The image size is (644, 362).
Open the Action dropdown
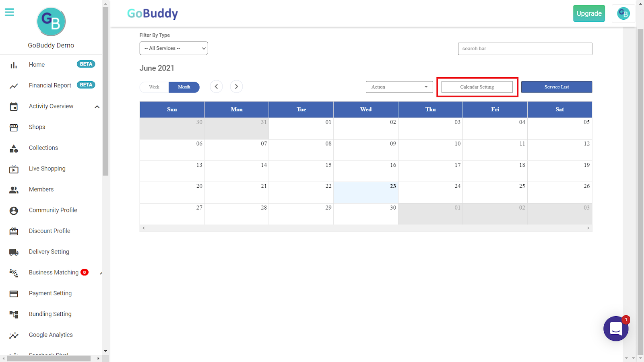[399, 87]
